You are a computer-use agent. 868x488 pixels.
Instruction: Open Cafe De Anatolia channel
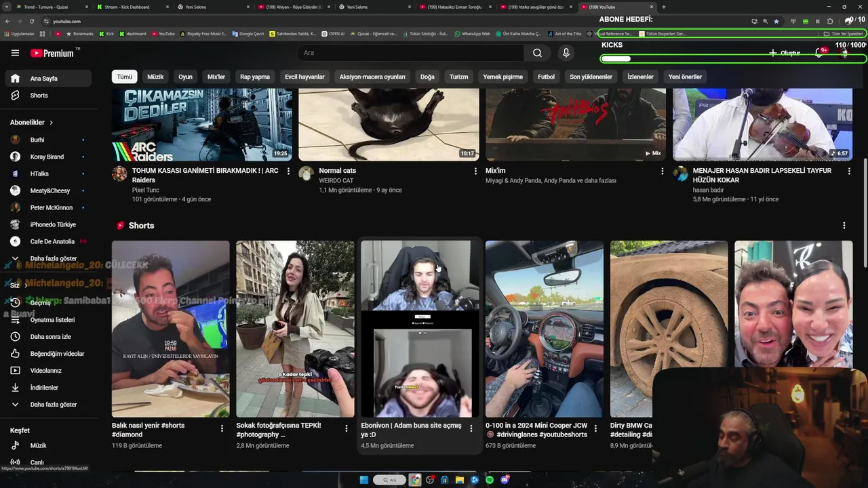click(x=49, y=241)
